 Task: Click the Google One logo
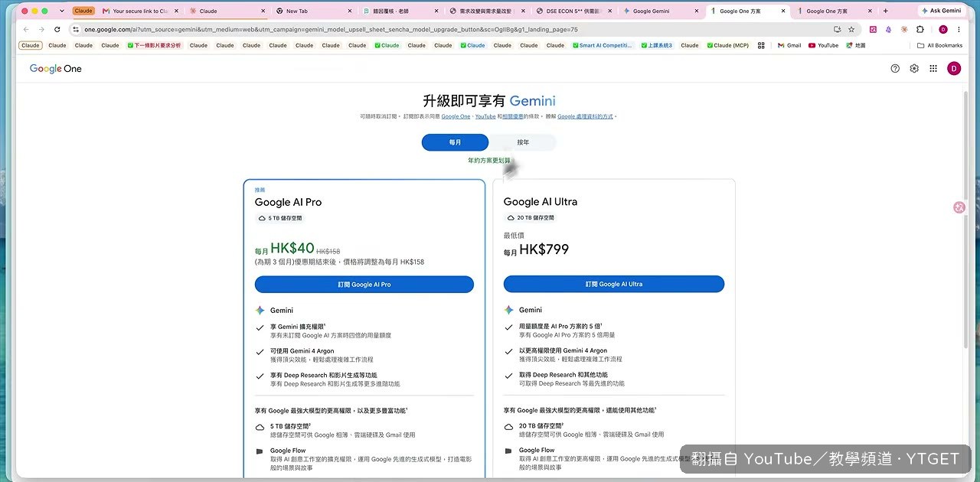click(x=56, y=68)
